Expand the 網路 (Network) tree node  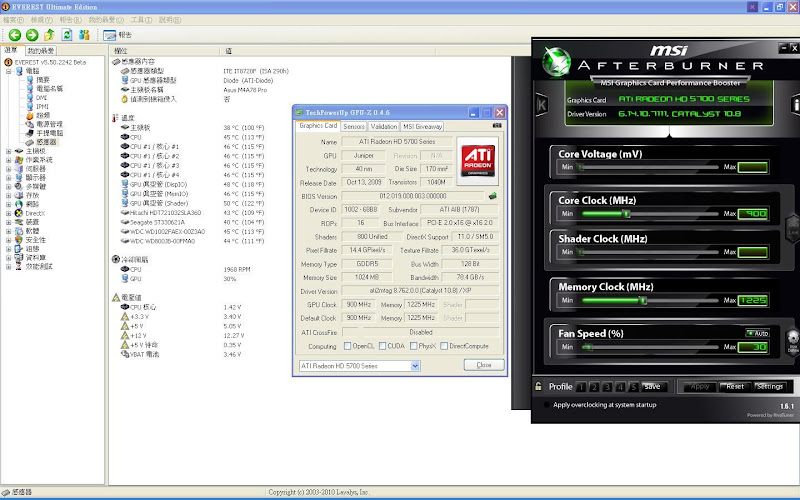tap(9, 204)
